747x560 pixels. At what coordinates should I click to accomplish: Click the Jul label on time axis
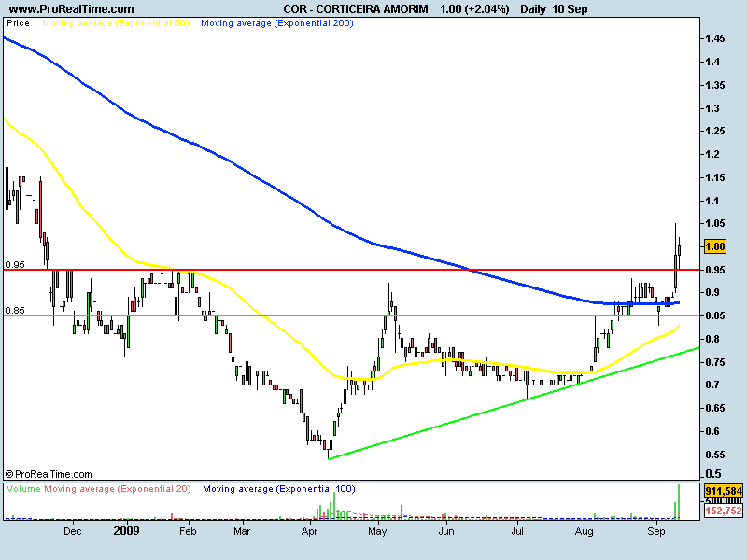click(x=517, y=531)
